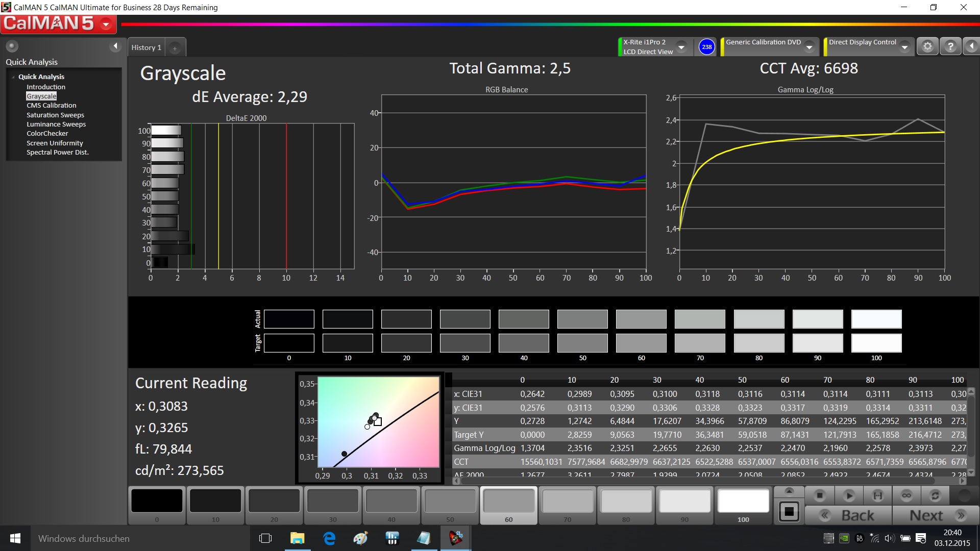Open the Direct Display Control dropdown

tap(904, 47)
